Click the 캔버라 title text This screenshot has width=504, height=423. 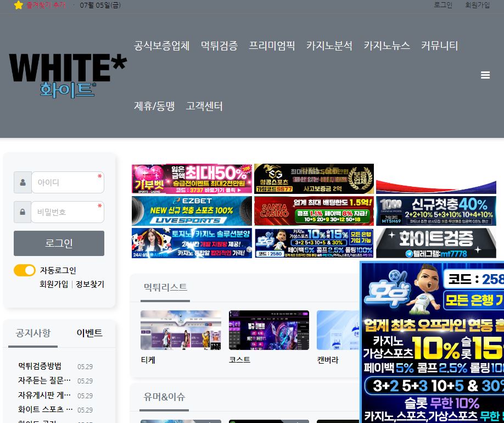coord(328,360)
